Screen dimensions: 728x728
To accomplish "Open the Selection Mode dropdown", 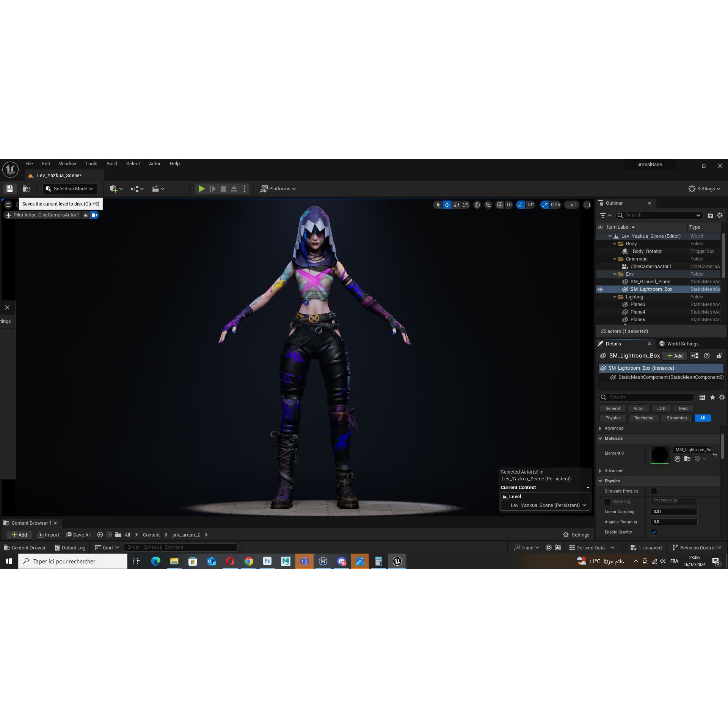I will pos(70,188).
